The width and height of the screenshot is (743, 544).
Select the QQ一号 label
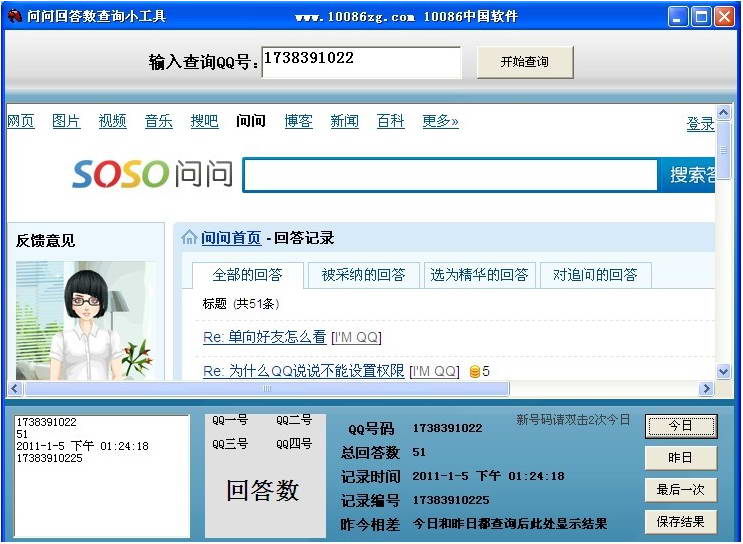230,420
